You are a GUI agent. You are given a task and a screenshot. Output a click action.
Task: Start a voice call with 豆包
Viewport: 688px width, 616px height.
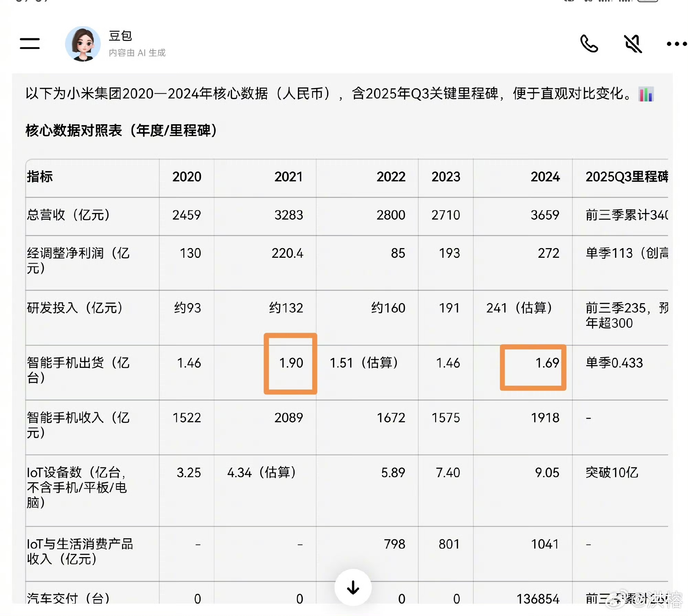click(589, 44)
